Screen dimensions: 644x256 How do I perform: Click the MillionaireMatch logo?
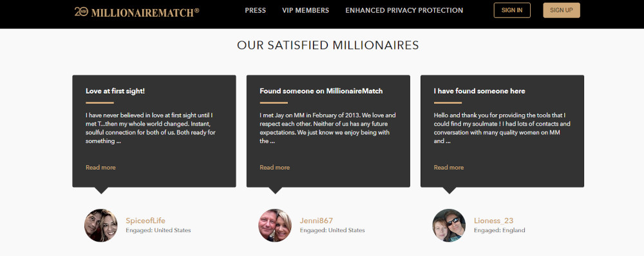click(x=137, y=12)
